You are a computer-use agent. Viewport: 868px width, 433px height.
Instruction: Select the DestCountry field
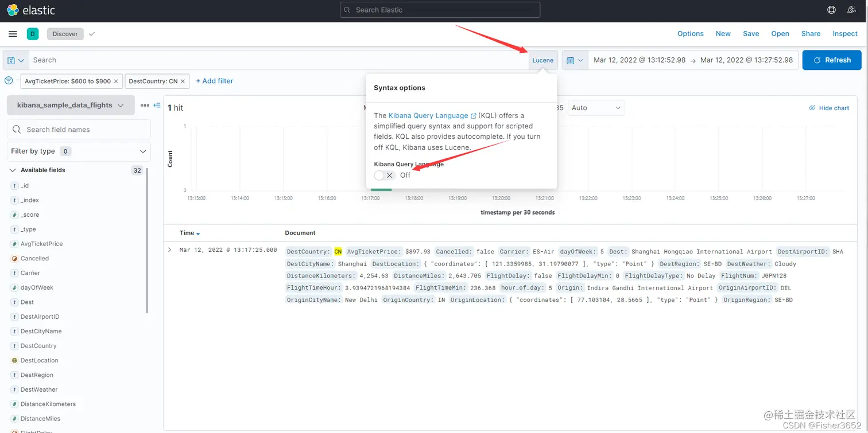point(38,346)
